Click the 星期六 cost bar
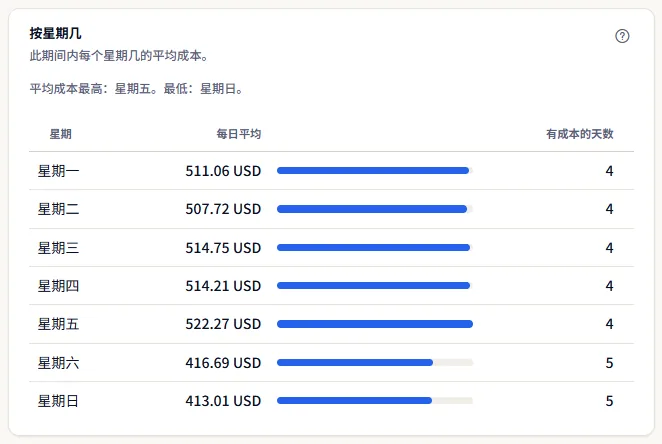Image resolution: width=662 pixels, height=444 pixels. click(375, 363)
